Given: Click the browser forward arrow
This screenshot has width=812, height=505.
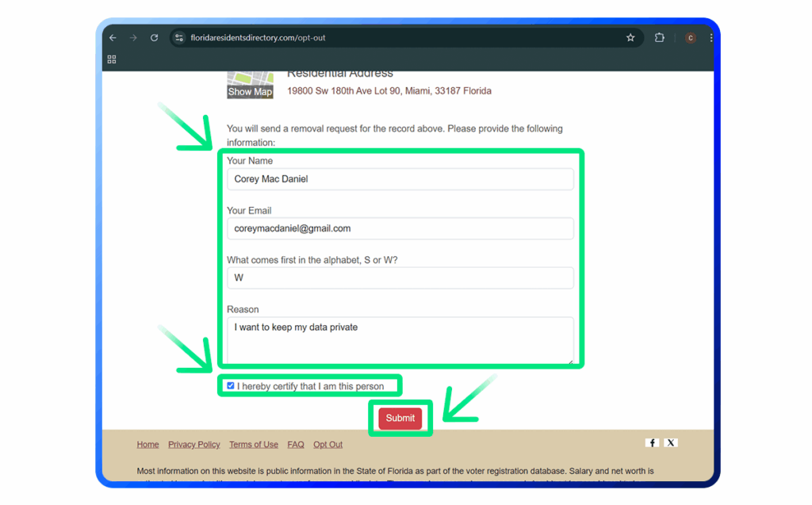Looking at the screenshot, I should [x=133, y=38].
